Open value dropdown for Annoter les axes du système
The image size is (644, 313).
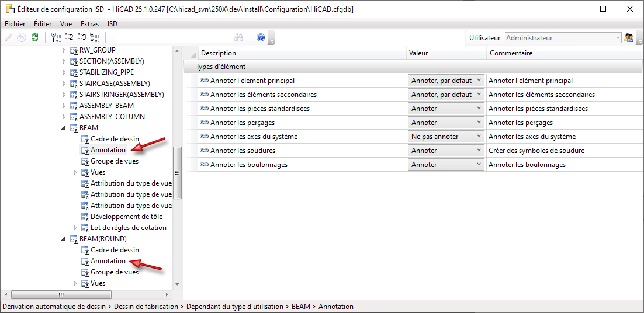coord(479,137)
